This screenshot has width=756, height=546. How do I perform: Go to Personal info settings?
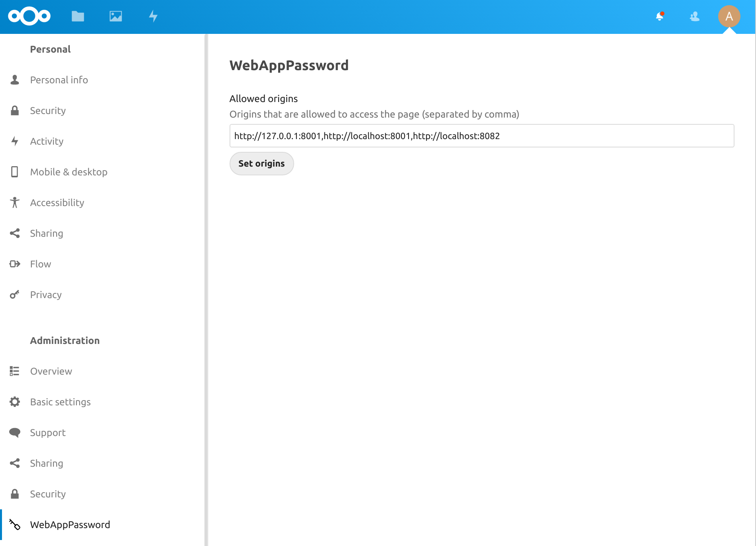(x=59, y=80)
